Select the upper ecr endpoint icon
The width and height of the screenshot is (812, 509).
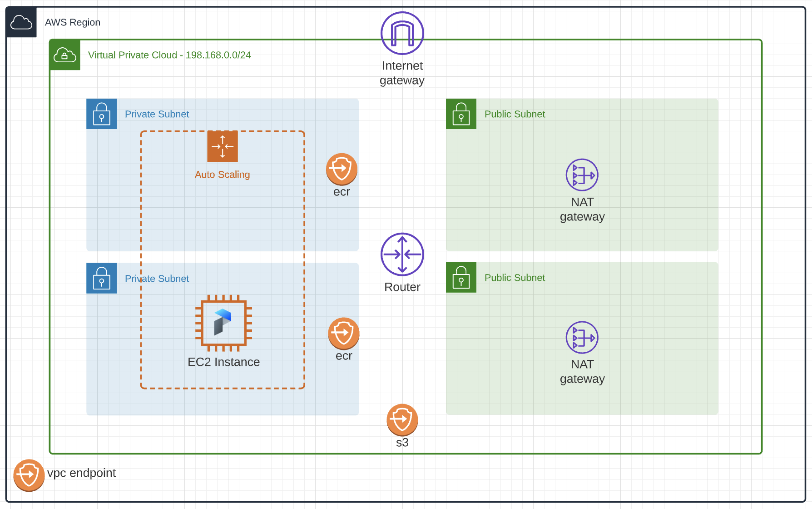342,169
